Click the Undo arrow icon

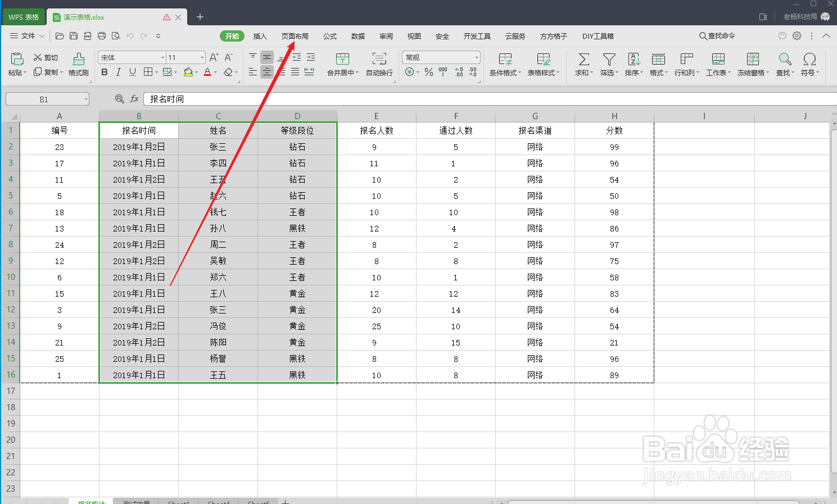[x=130, y=36]
